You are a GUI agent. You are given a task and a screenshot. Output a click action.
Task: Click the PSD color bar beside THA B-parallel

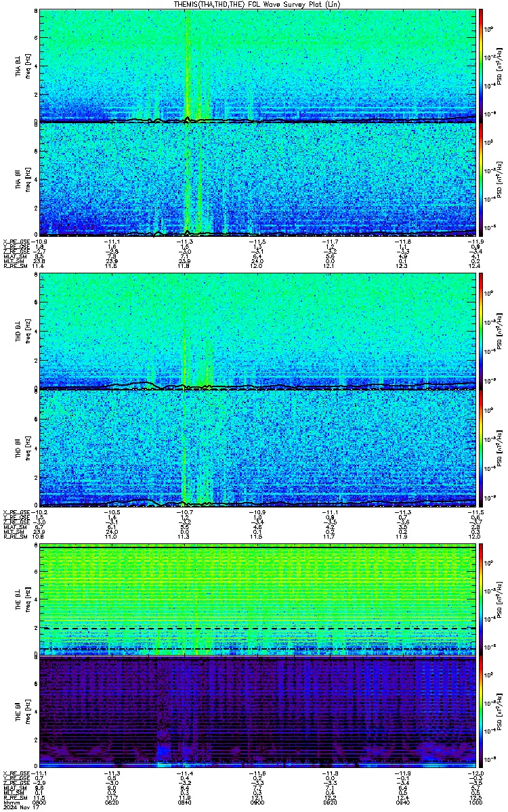(481, 179)
